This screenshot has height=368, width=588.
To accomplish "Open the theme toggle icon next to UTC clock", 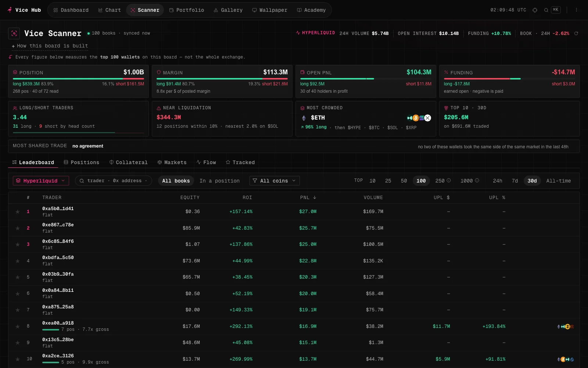I will click(x=535, y=10).
